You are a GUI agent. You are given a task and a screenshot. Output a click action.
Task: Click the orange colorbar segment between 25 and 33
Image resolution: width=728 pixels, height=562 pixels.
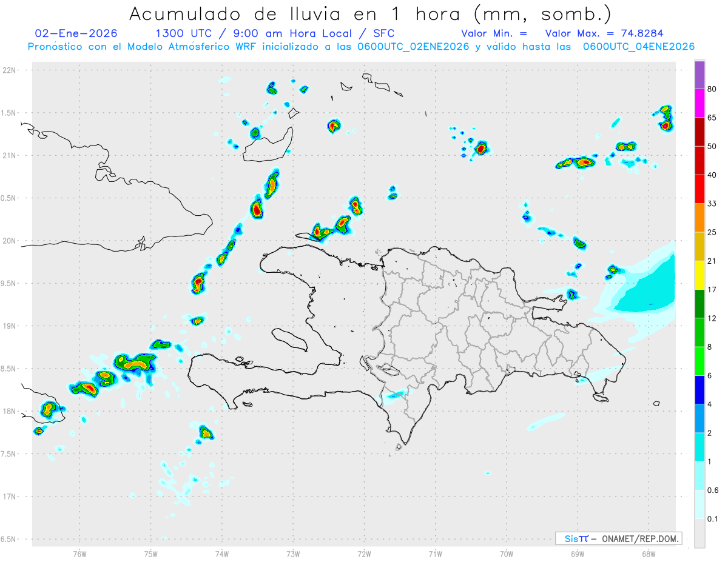click(x=699, y=218)
